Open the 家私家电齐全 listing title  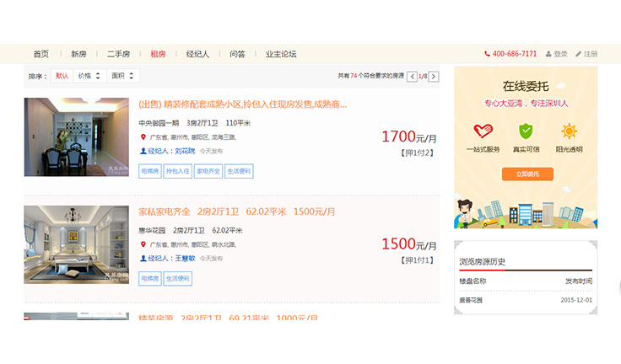(x=165, y=211)
